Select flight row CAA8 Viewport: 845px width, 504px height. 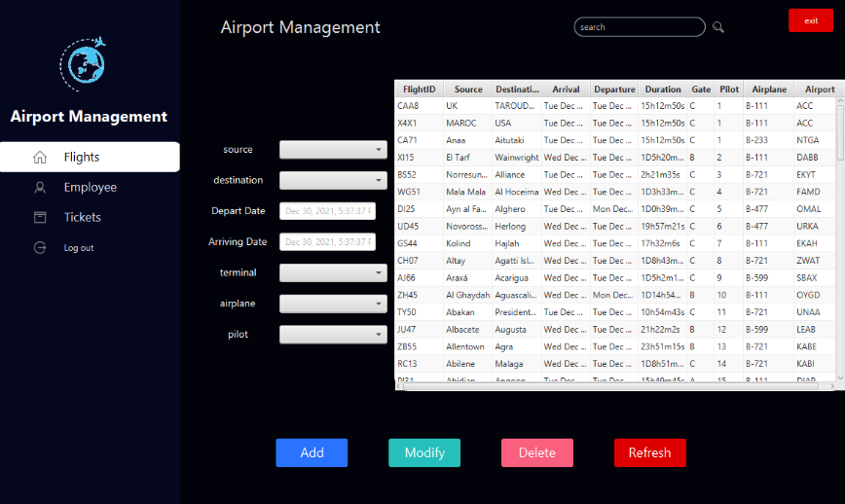pos(615,106)
